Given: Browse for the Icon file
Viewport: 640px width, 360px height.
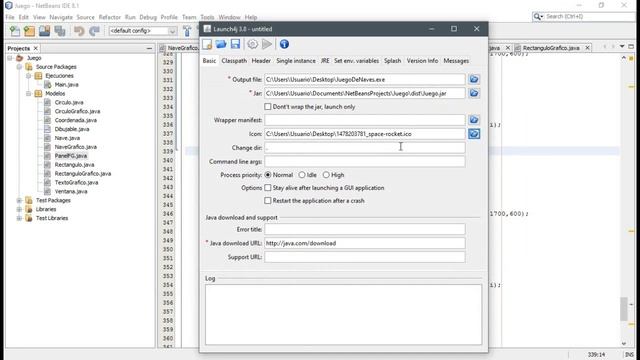Looking at the screenshot, I should tap(474, 134).
